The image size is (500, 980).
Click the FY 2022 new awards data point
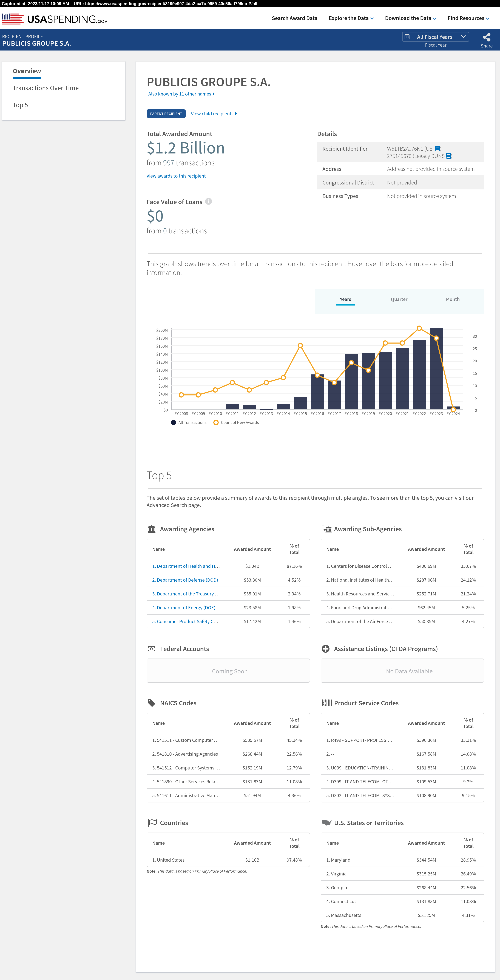coord(419,328)
